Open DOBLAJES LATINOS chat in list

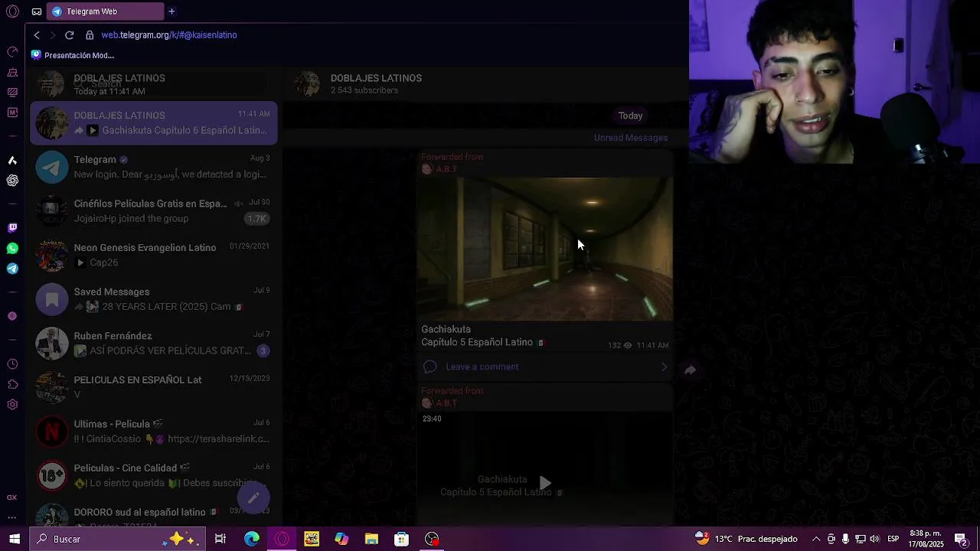point(153,122)
